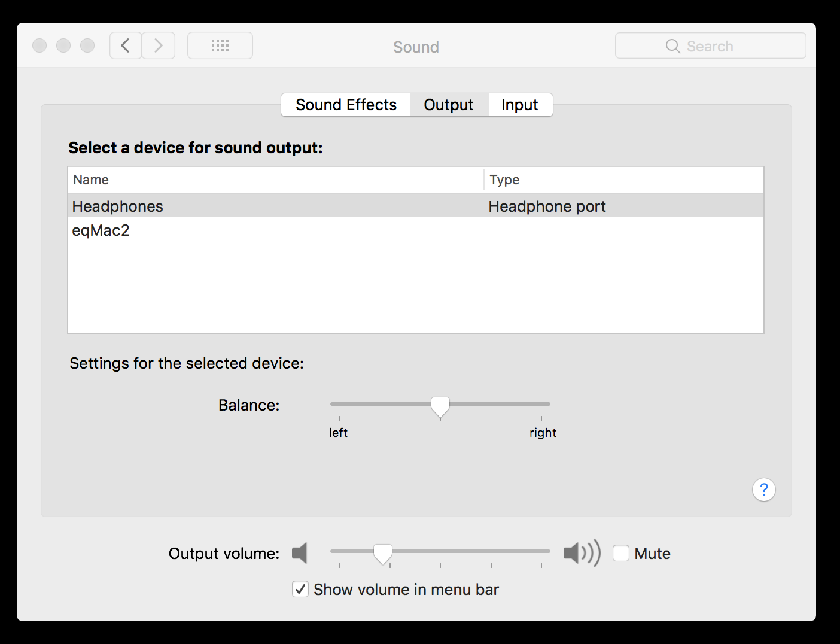Viewport: 840px width, 644px height.
Task: Show all preferences via grid icon
Action: (x=220, y=45)
